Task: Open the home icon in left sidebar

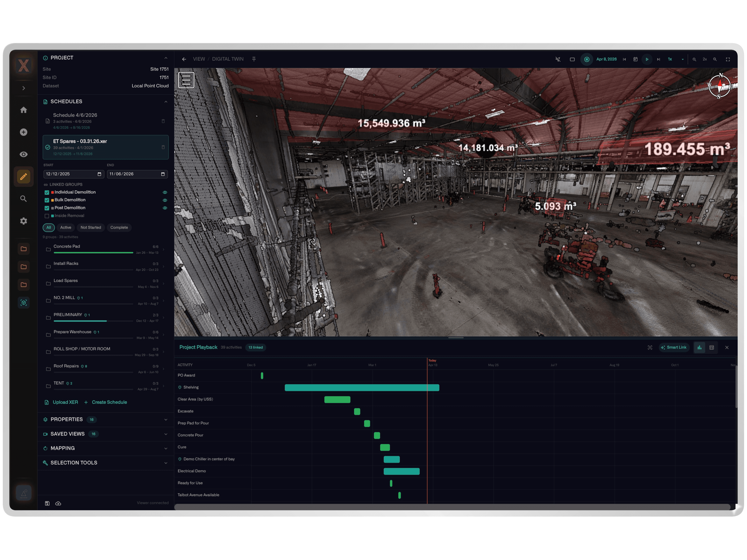Action: tap(23, 110)
